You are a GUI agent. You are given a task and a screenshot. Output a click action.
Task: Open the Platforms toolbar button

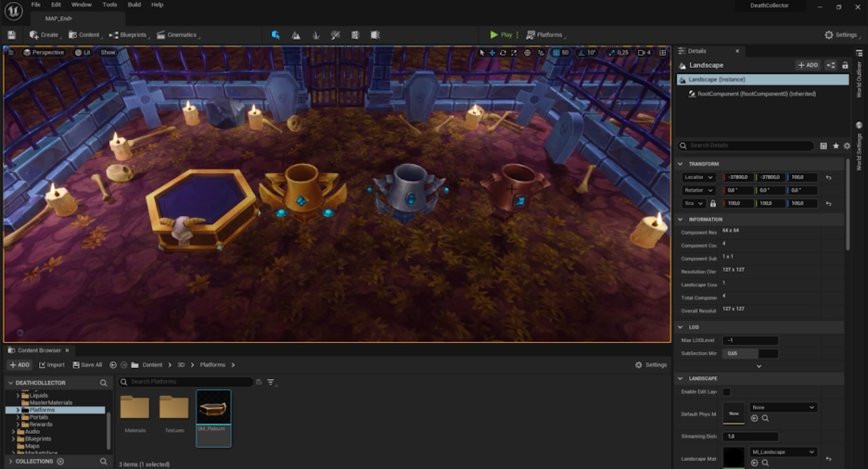[544, 35]
